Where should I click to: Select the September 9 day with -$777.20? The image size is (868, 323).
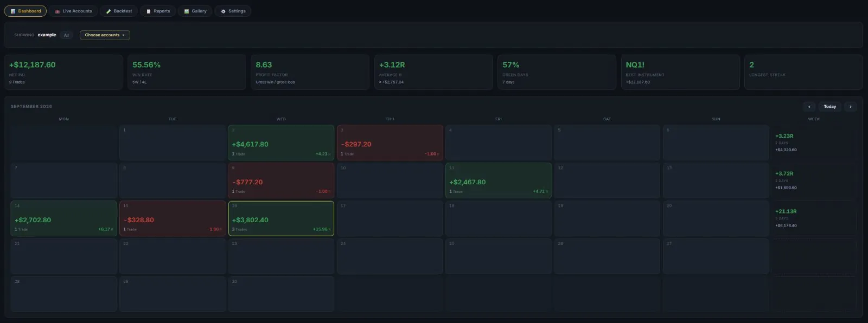[281, 180]
